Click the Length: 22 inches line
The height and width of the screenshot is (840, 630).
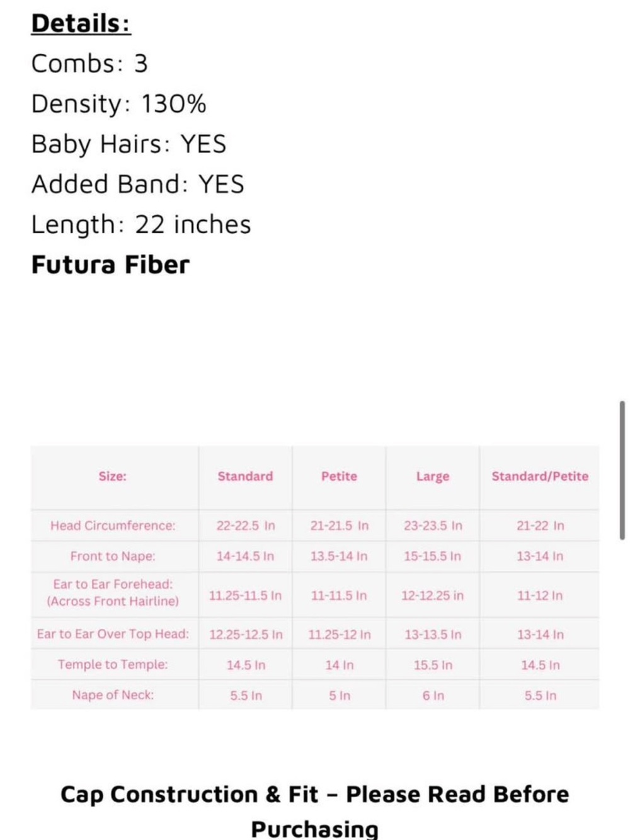[x=141, y=224]
